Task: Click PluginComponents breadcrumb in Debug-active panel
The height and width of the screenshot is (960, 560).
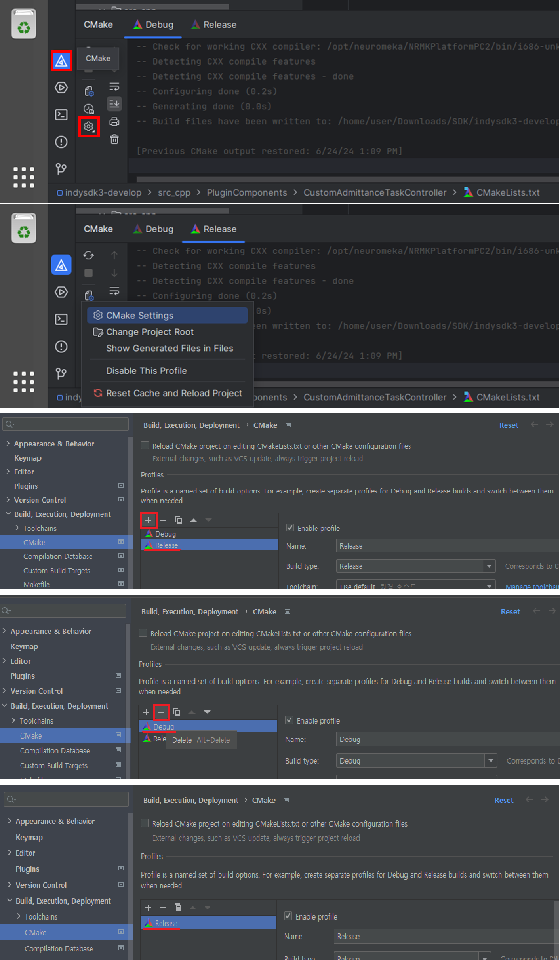Action: 247,192
